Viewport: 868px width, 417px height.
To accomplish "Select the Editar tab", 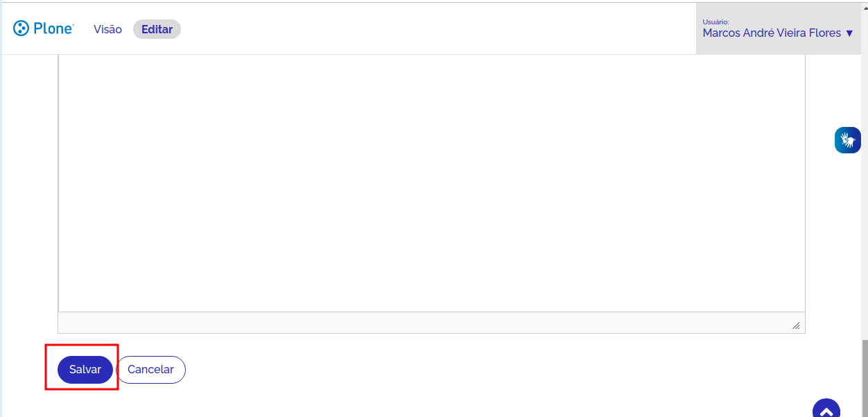I will [157, 29].
